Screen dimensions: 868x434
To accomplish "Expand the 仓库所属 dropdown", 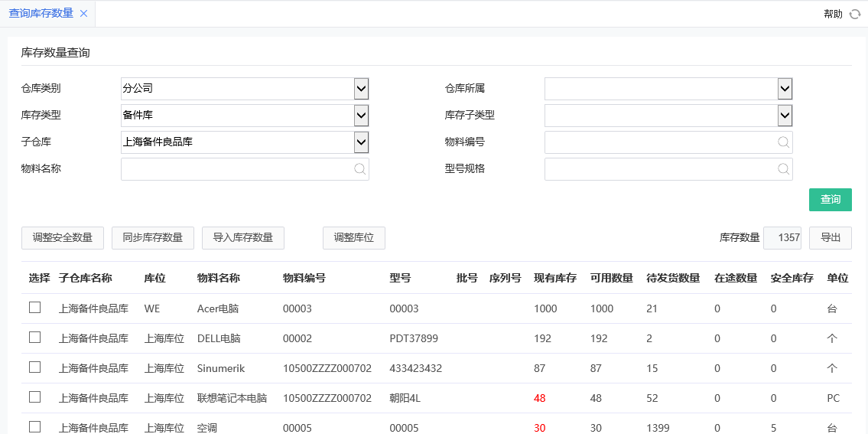I will pyautogui.click(x=785, y=89).
